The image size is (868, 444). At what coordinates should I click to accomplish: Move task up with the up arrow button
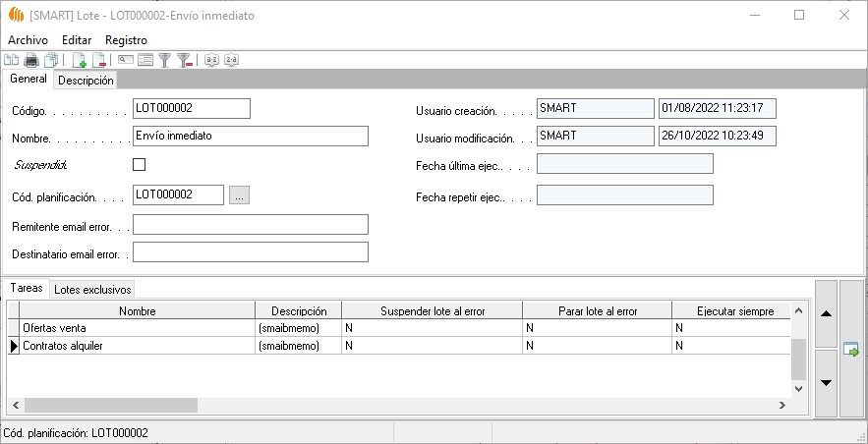coord(827,313)
